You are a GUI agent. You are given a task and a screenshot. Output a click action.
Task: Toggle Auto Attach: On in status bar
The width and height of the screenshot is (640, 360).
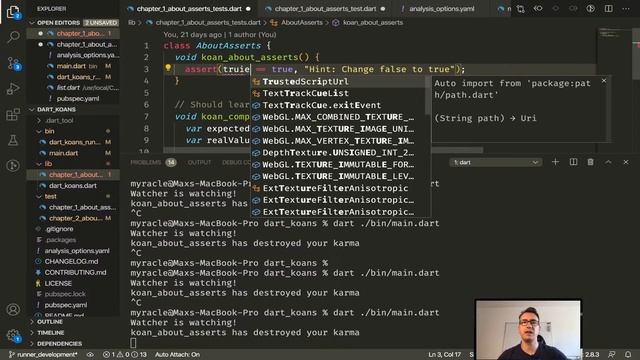click(177, 354)
